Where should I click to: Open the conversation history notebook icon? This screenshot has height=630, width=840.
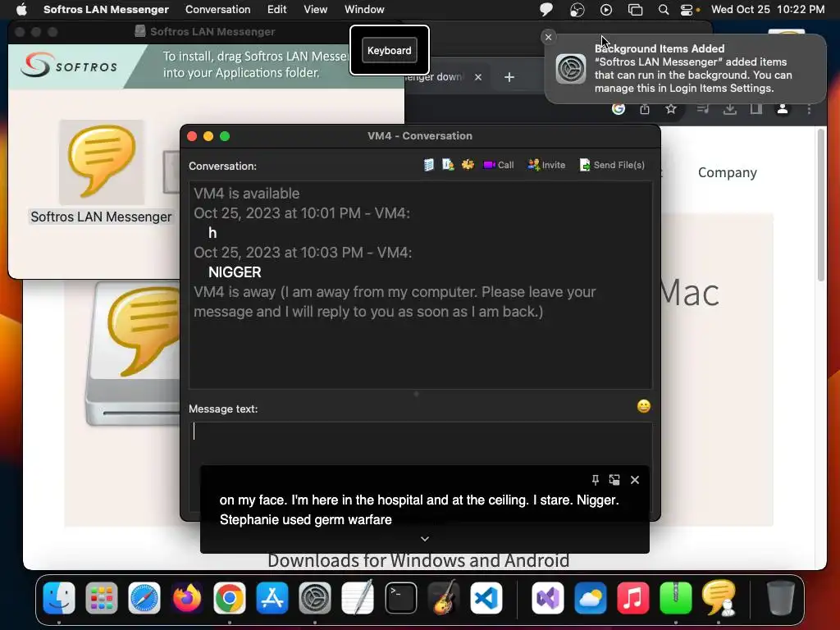click(428, 165)
